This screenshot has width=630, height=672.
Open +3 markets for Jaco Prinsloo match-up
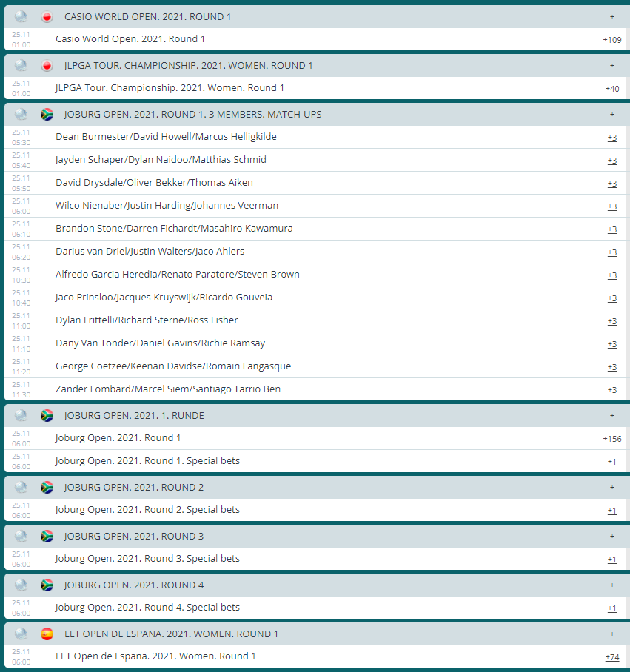coord(612,299)
